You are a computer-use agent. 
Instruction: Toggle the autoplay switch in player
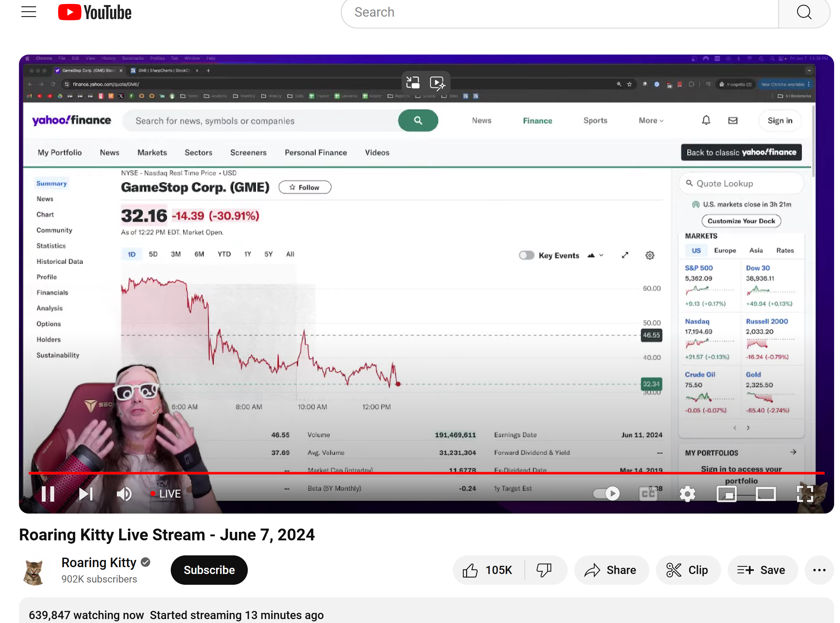click(606, 493)
